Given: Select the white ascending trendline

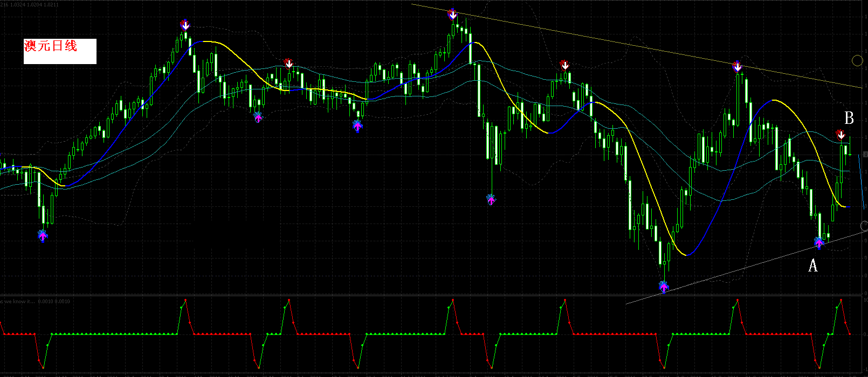Looking at the screenshot, I should (x=747, y=268).
